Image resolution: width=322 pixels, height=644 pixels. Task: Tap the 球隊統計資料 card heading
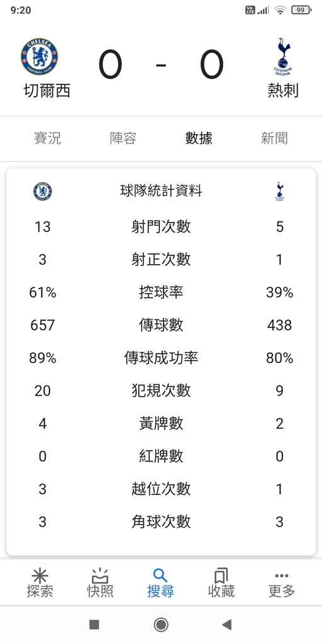[161, 191]
